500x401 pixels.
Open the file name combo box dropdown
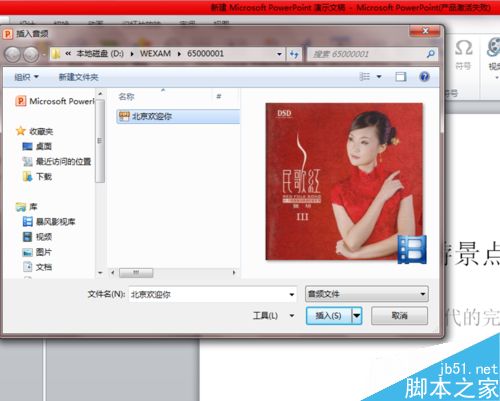292,294
